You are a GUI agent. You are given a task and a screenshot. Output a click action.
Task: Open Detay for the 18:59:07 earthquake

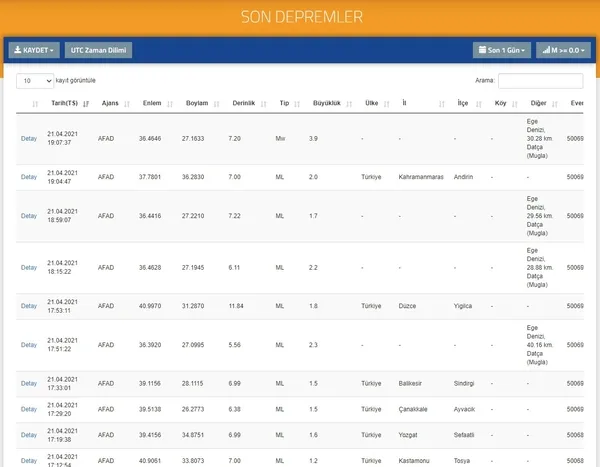point(29,216)
